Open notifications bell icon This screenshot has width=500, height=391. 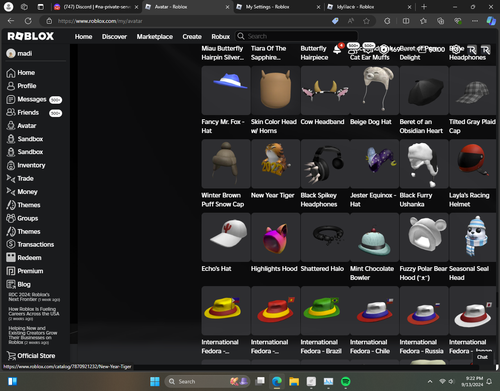pos(337,49)
